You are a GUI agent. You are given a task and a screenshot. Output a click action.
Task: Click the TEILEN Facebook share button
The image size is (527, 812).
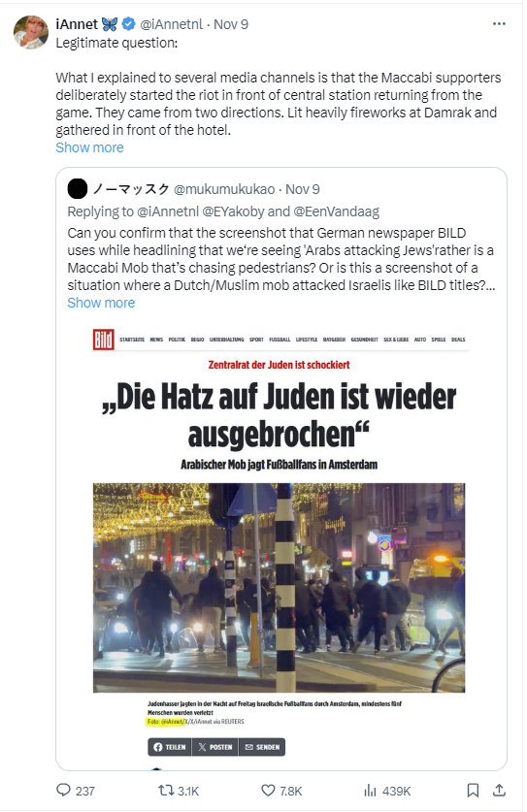pos(170,747)
